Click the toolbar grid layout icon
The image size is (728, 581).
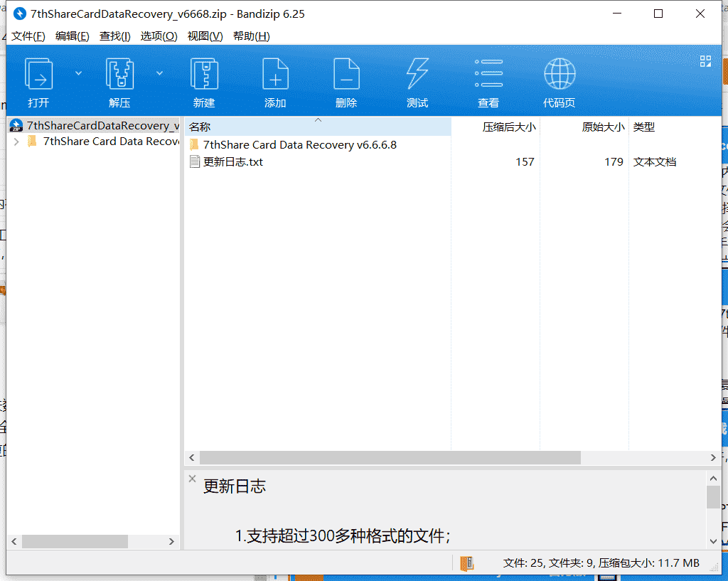[x=705, y=61]
